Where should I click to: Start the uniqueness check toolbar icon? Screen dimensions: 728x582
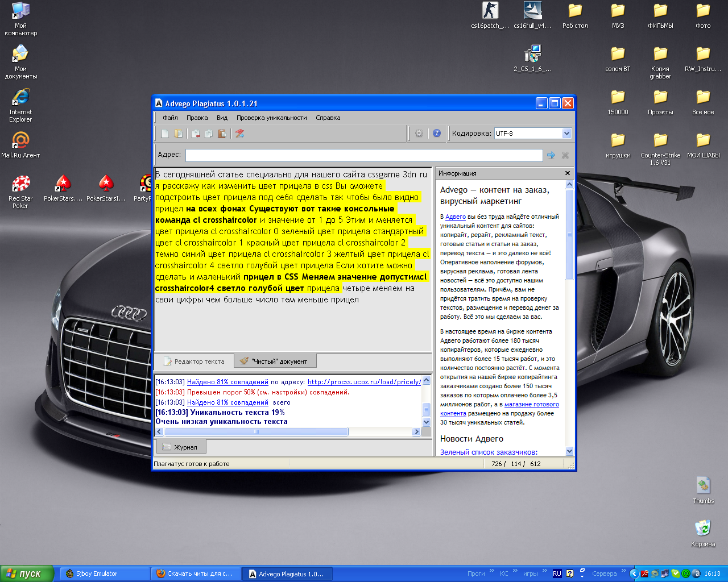(239, 134)
